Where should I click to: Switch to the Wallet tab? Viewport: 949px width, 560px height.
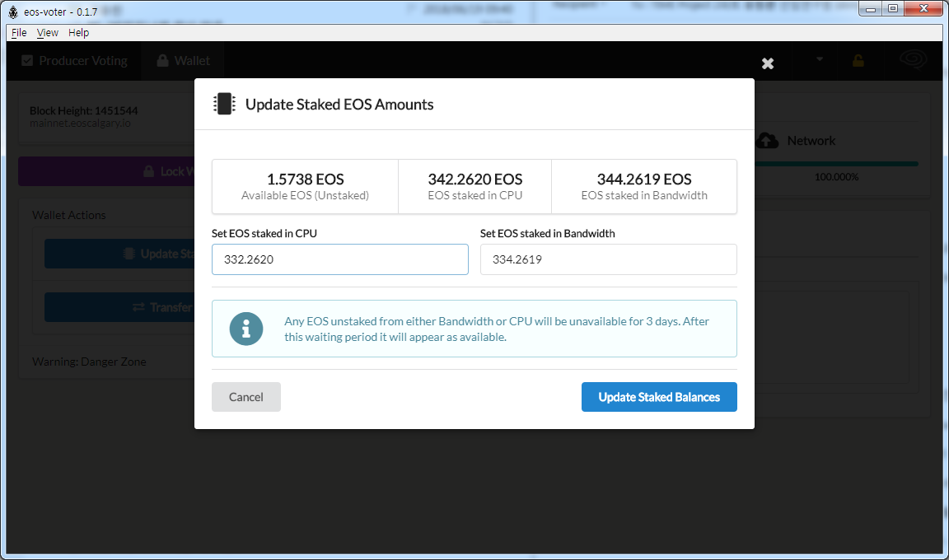coord(184,60)
